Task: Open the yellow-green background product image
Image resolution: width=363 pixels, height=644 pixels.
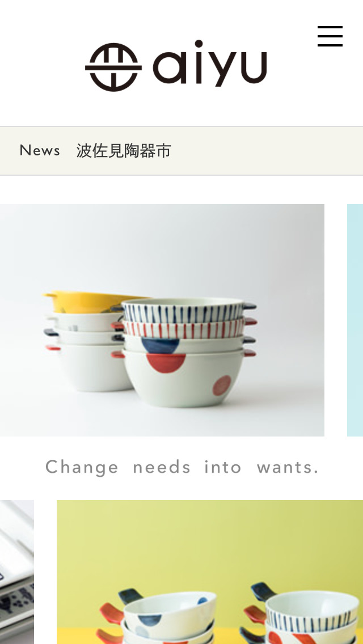Action: 210,571
